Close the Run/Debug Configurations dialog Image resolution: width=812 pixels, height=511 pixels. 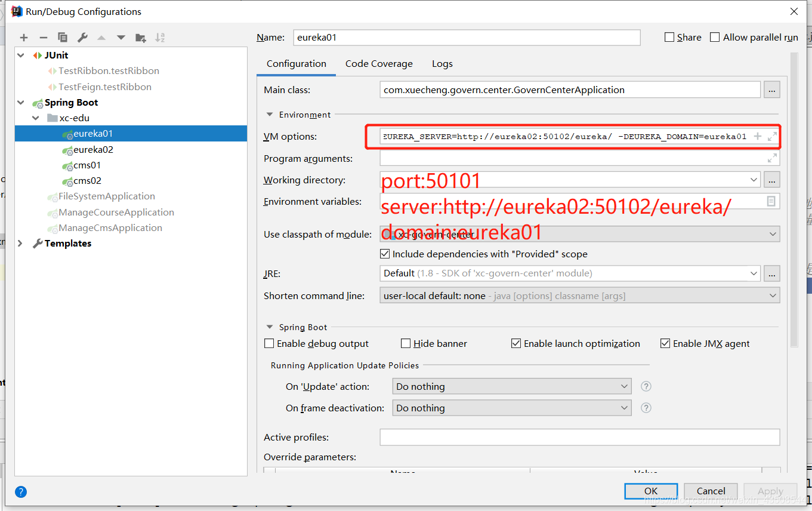(794, 11)
